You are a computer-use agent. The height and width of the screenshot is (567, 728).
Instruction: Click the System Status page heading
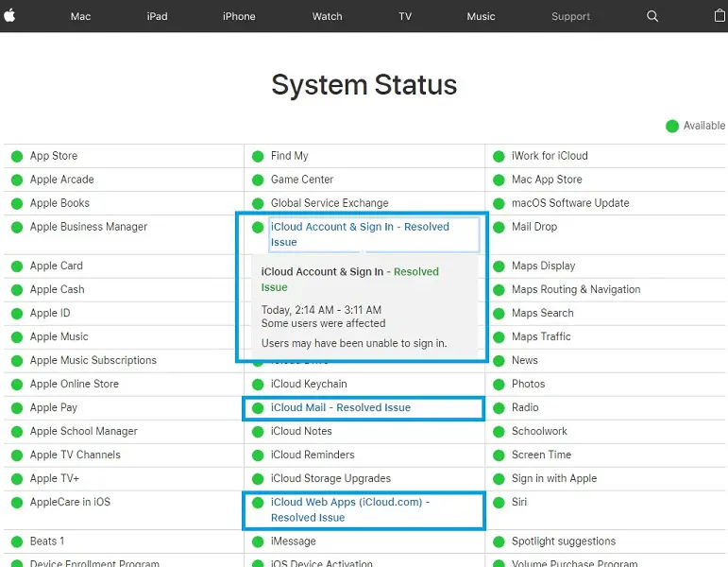click(364, 85)
